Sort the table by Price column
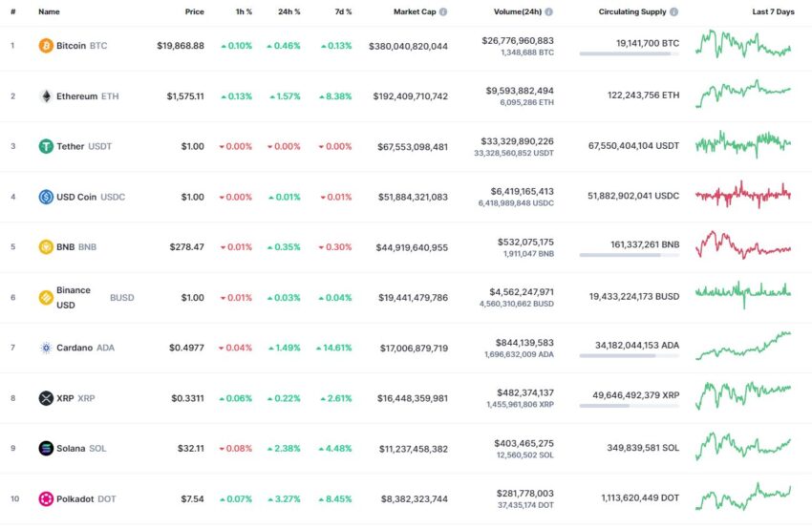812x529 pixels. click(195, 11)
